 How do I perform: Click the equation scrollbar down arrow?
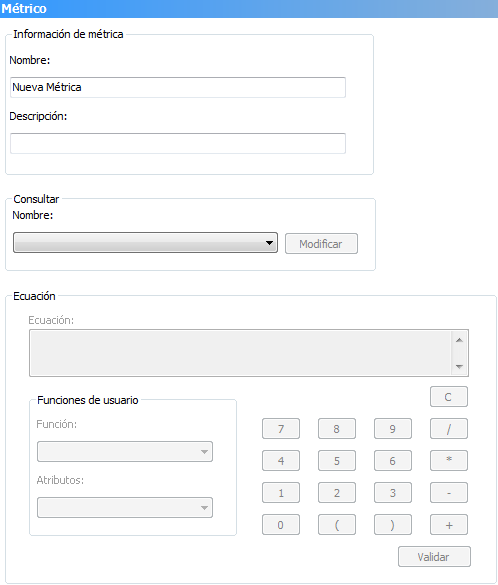pyautogui.click(x=460, y=366)
